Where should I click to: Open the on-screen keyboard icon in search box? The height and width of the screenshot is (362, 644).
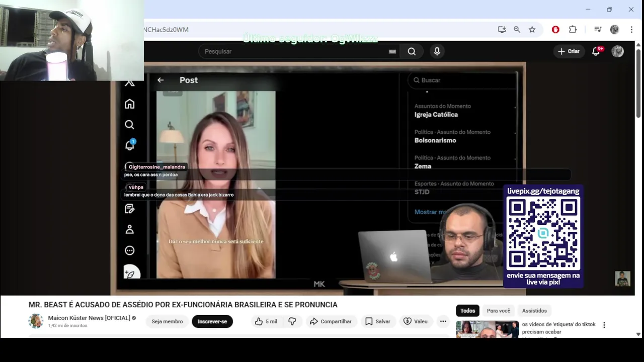(392, 51)
